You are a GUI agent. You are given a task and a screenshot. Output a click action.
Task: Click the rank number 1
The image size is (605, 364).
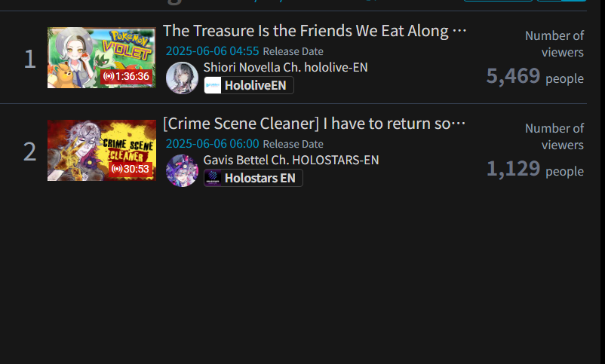(29, 60)
